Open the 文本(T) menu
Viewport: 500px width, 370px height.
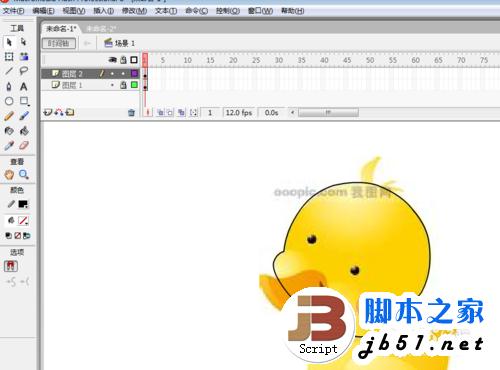point(166,11)
